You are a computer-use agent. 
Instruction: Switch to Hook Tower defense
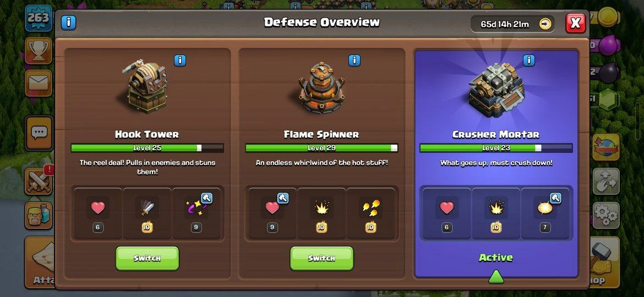147,258
